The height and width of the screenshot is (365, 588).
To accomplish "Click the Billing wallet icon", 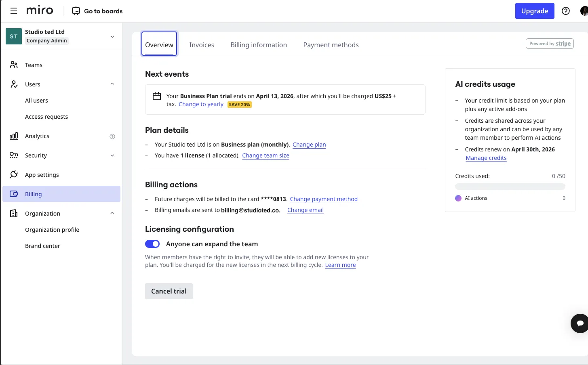I will (14, 194).
